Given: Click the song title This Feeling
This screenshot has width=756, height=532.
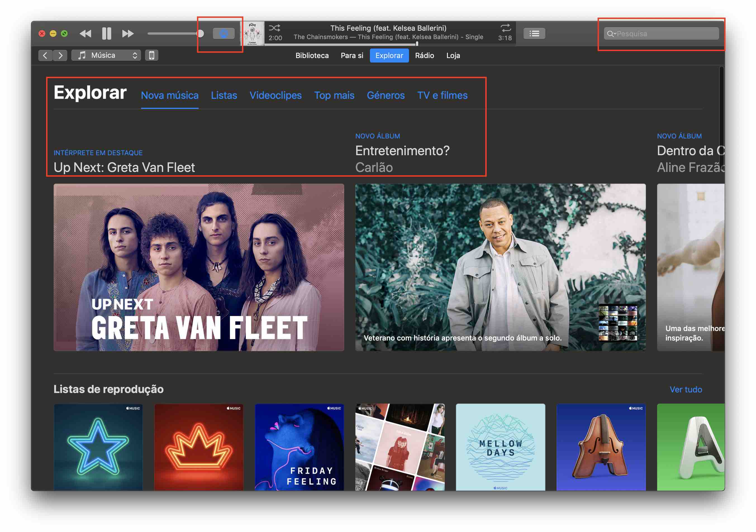Looking at the screenshot, I should tap(388, 28).
